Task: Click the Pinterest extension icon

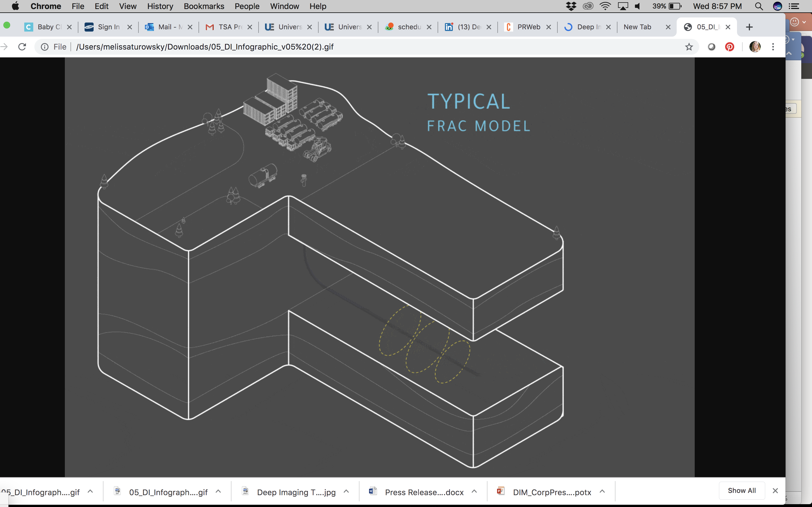Action: click(729, 47)
